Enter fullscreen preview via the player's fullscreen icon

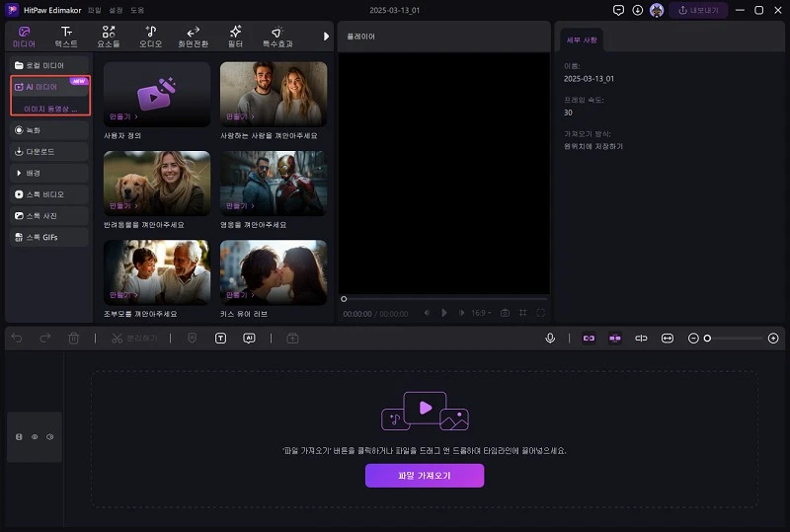[540, 313]
